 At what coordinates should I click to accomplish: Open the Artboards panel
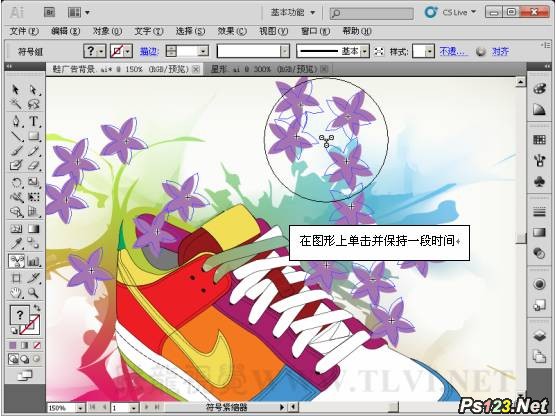(x=539, y=356)
